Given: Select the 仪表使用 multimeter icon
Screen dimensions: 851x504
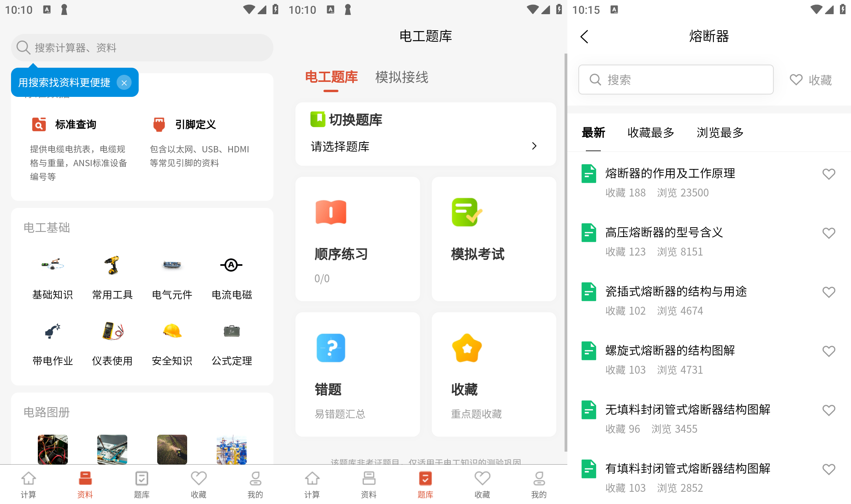Looking at the screenshot, I should point(112,332).
